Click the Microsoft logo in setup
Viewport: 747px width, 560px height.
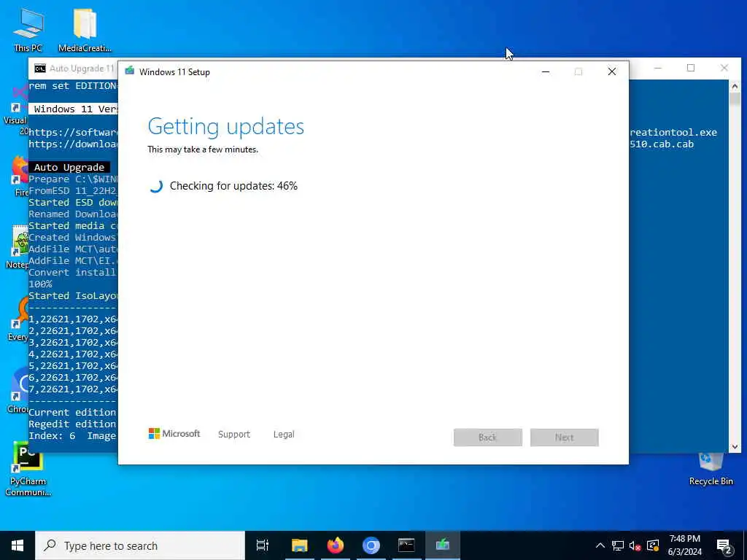pos(174,434)
